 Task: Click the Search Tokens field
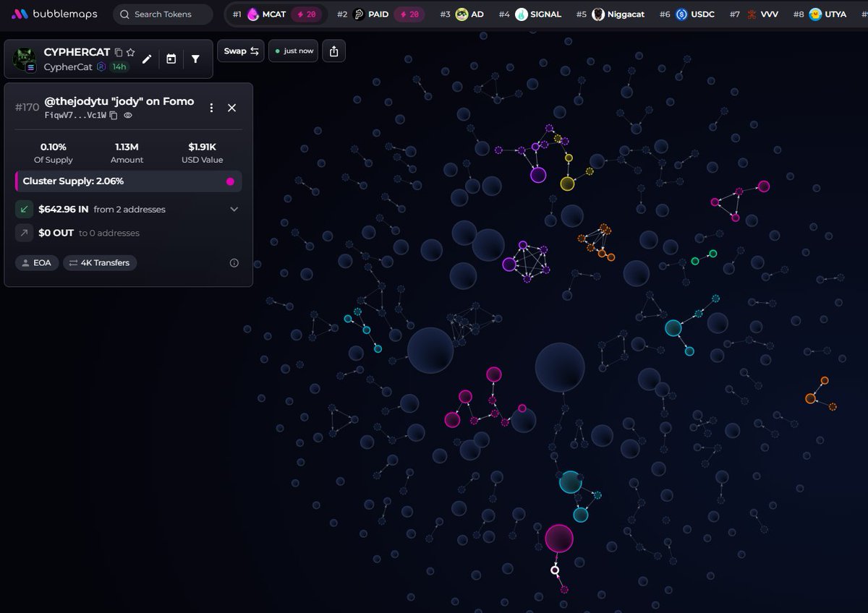click(163, 14)
